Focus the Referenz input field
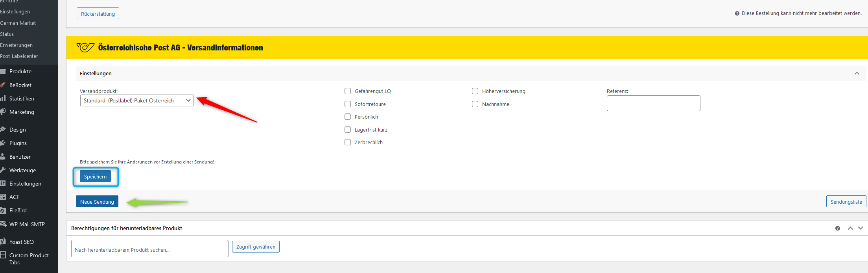 click(x=653, y=103)
